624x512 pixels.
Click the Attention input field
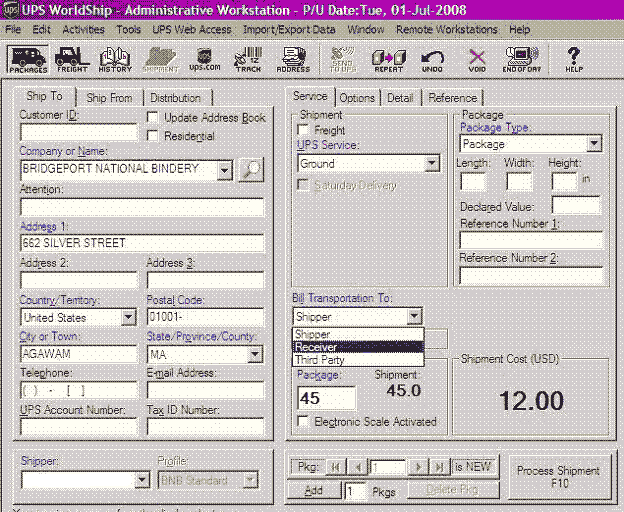(x=142, y=207)
